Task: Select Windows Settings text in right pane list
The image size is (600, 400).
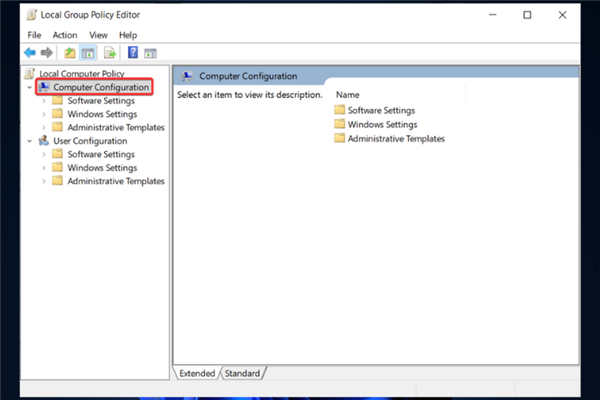Action: tap(383, 124)
